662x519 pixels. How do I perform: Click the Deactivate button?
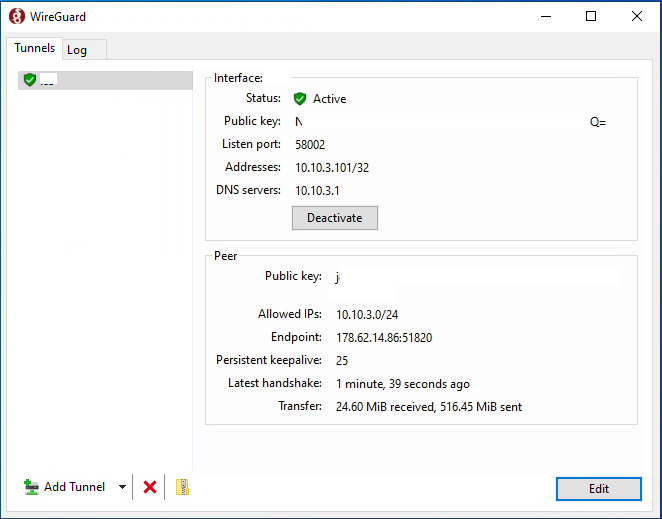[335, 218]
